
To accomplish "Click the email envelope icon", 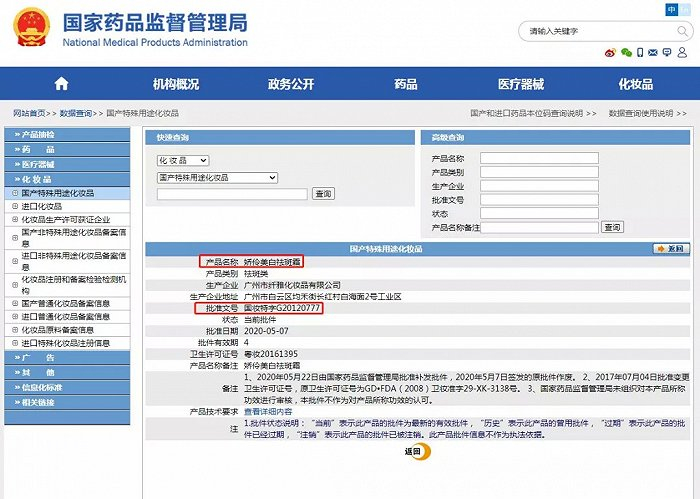I will 653,53.
